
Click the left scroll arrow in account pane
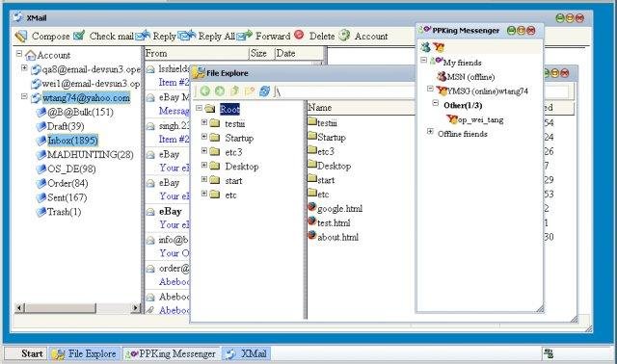click(19, 308)
